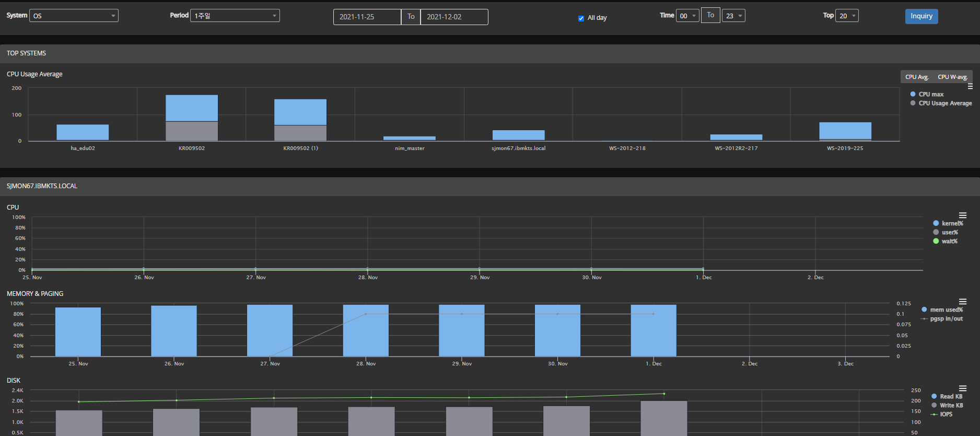The width and height of the screenshot is (980, 436).
Task: Switch to the CPU W-avg. tab
Action: click(x=952, y=77)
